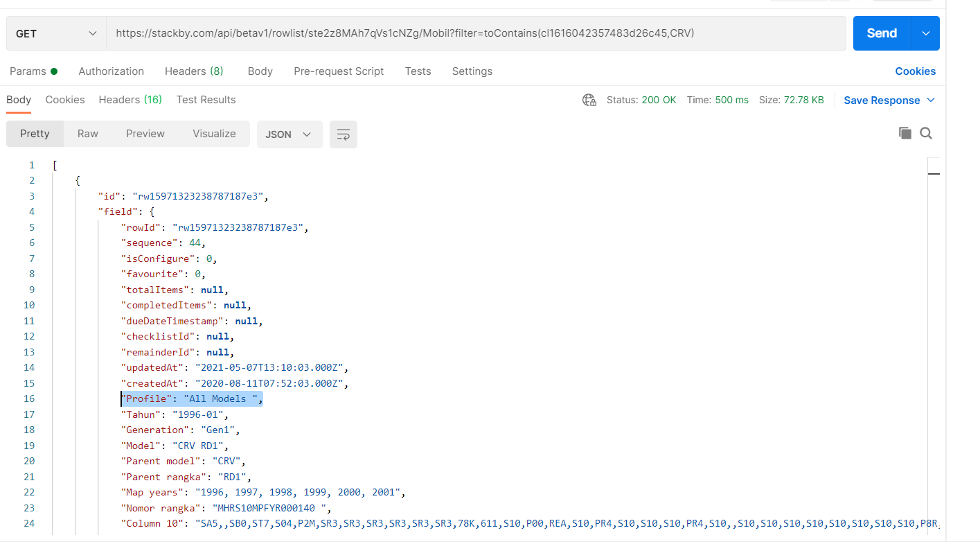This screenshot has height=544, width=980.
Task: Switch to the Authorization tab
Action: [112, 71]
